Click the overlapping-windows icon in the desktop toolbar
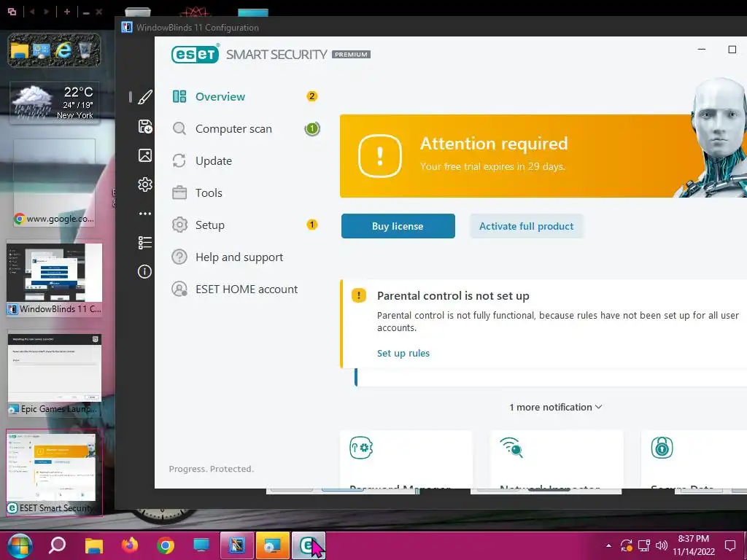The height and width of the screenshot is (560, 747). [12, 12]
